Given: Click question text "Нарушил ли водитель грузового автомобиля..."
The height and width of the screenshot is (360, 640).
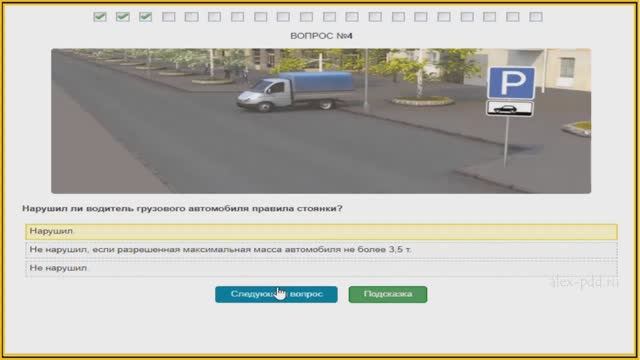Looking at the screenshot, I should pyautogui.click(x=182, y=209).
